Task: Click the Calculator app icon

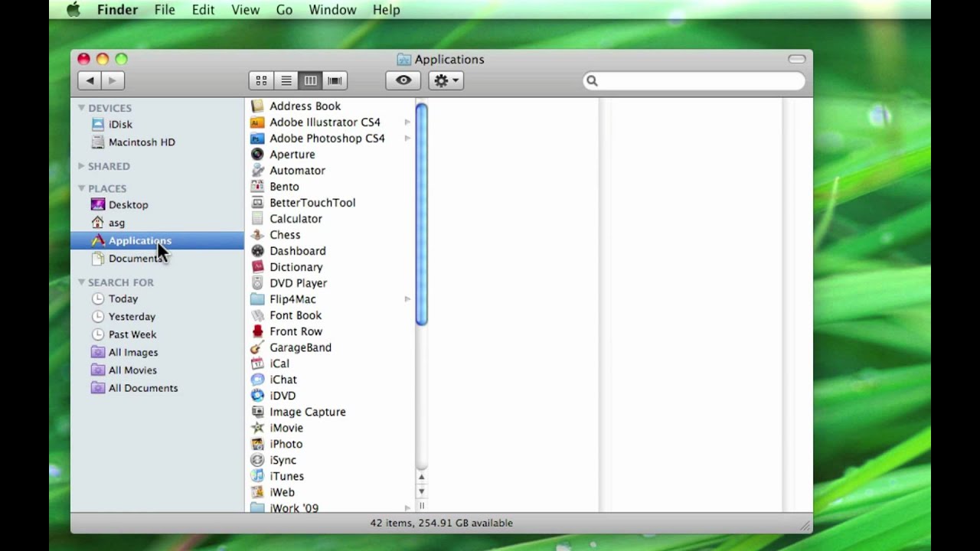Action: (257, 219)
